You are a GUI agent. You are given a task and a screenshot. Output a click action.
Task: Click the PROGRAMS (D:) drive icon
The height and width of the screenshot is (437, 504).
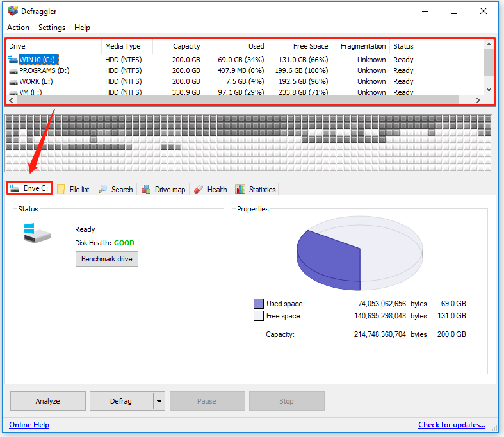coord(13,71)
